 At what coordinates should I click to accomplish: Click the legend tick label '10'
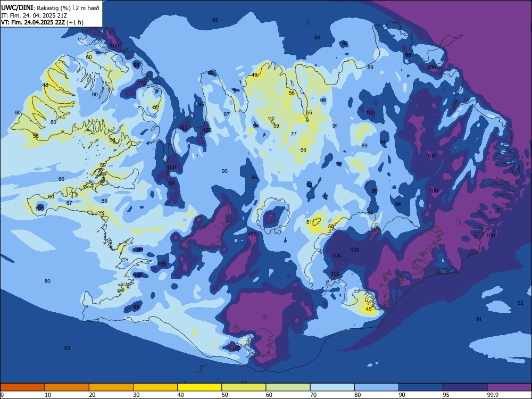click(48, 395)
